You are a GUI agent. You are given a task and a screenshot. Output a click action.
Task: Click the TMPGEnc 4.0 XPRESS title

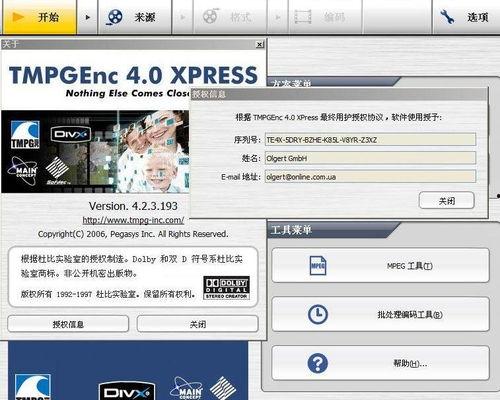[133, 75]
